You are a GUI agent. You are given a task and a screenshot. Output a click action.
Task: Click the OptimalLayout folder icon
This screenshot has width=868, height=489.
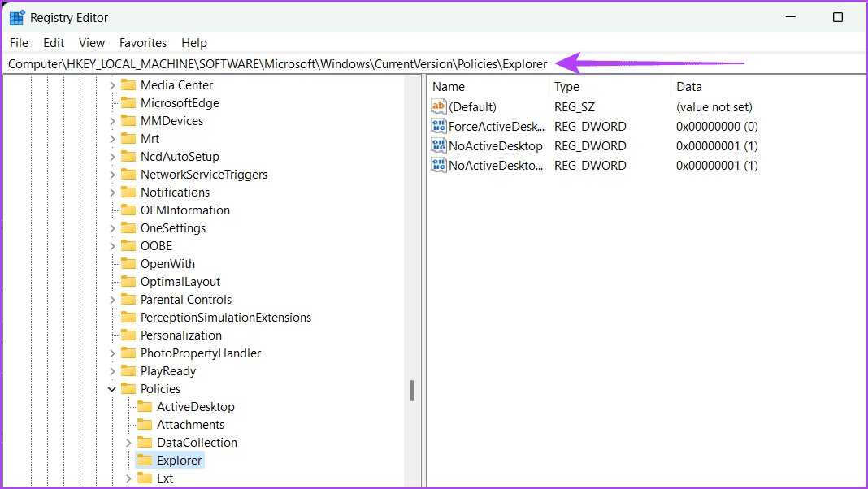(x=128, y=282)
